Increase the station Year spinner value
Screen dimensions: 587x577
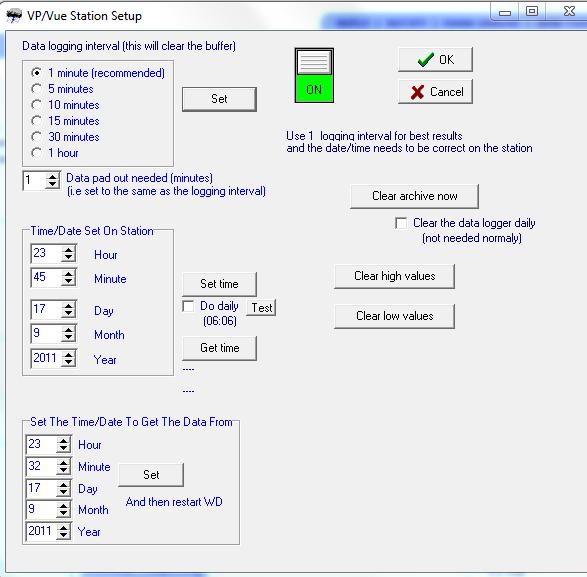coord(68,355)
